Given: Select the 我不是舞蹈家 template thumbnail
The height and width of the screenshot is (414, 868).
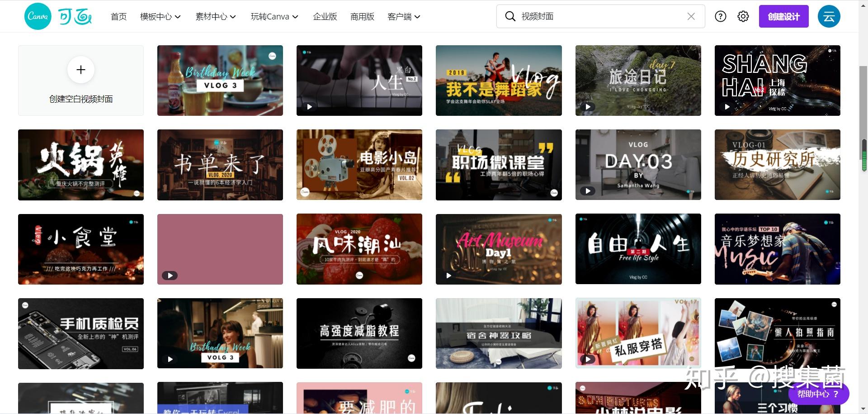Looking at the screenshot, I should 499,81.
